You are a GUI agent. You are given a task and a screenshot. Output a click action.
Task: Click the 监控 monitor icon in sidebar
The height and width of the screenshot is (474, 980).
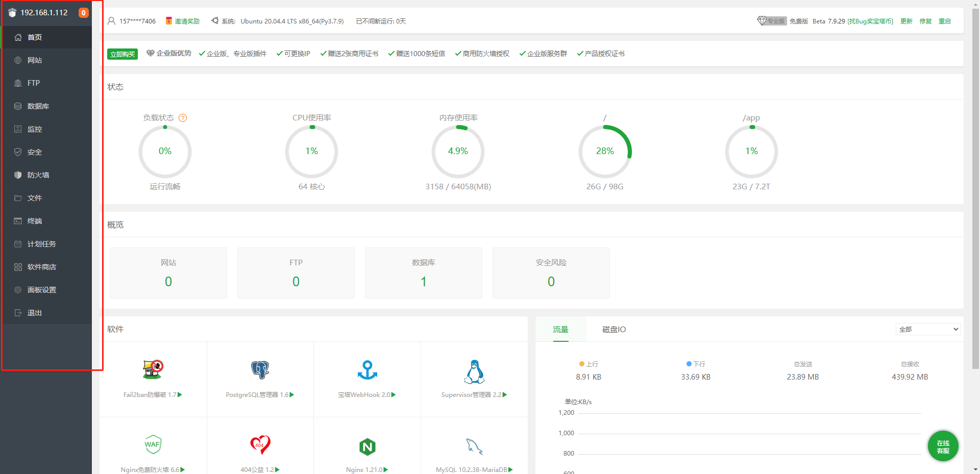(x=18, y=129)
